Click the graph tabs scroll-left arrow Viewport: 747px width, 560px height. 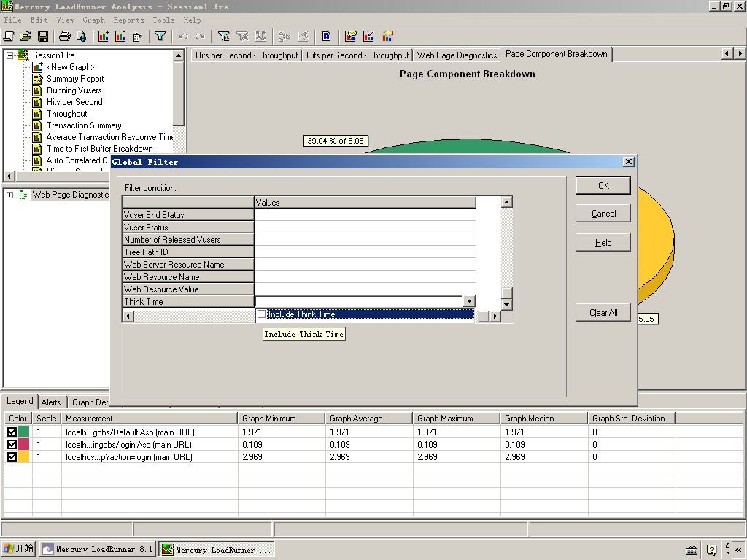click(x=727, y=54)
